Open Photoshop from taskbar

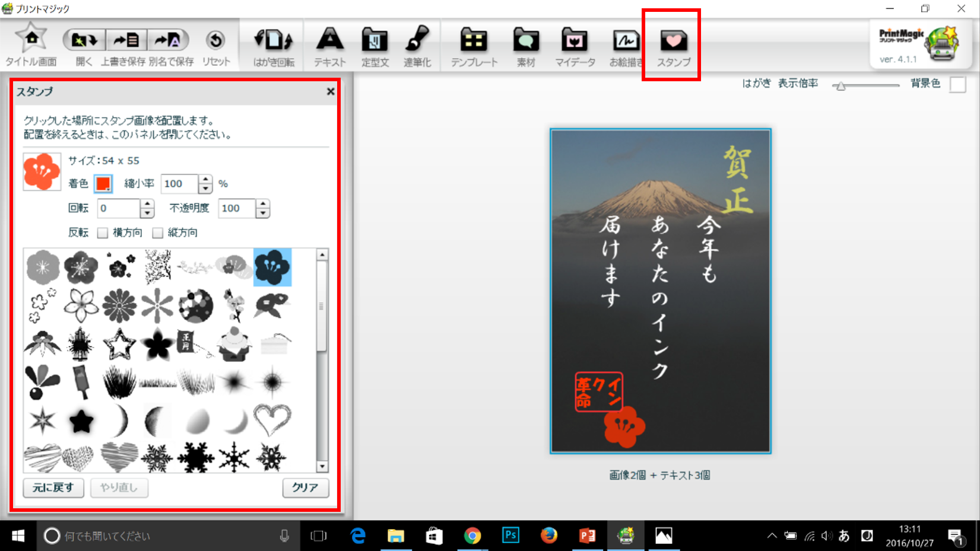pyautogui.click(x=510, y=536)
